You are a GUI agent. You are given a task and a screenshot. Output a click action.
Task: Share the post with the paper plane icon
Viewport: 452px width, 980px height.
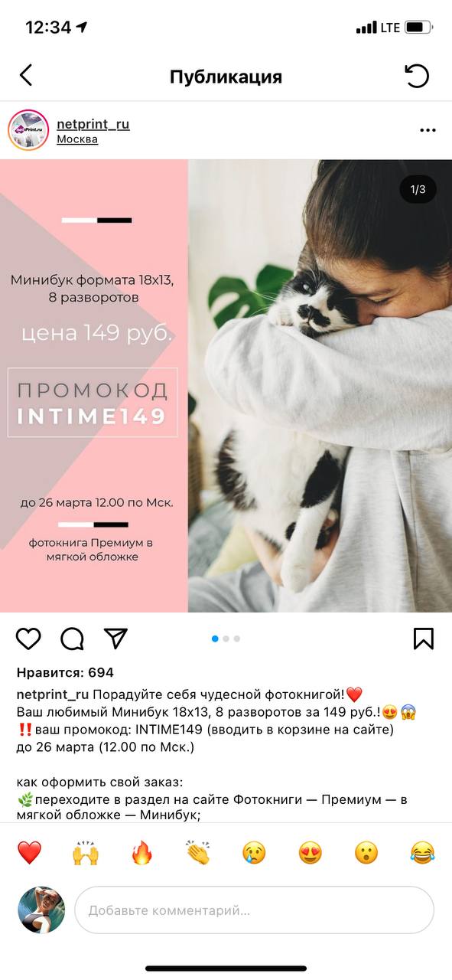[x=115, y=639]
